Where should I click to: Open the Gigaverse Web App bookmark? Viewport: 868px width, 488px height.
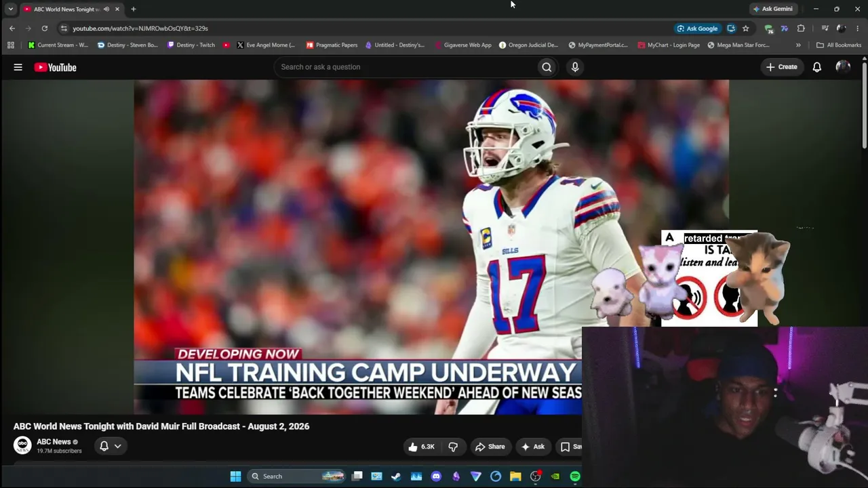click(x=462, y=45)
